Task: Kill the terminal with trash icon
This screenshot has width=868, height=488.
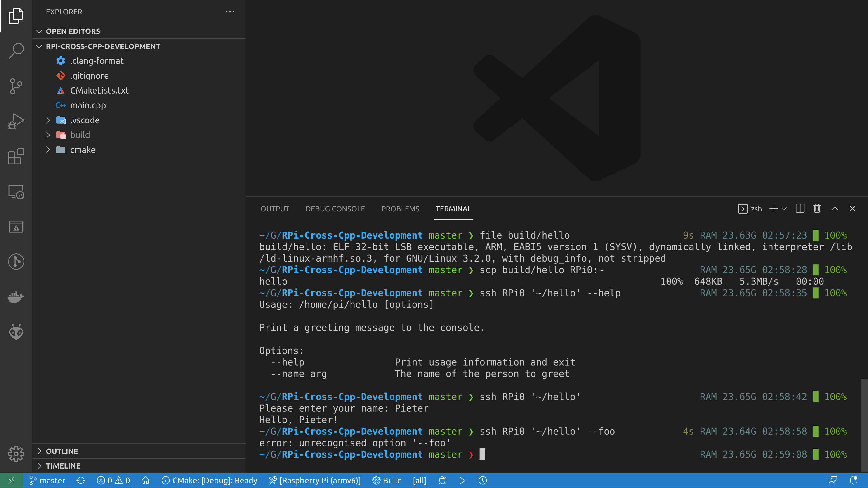Action: 817,209
